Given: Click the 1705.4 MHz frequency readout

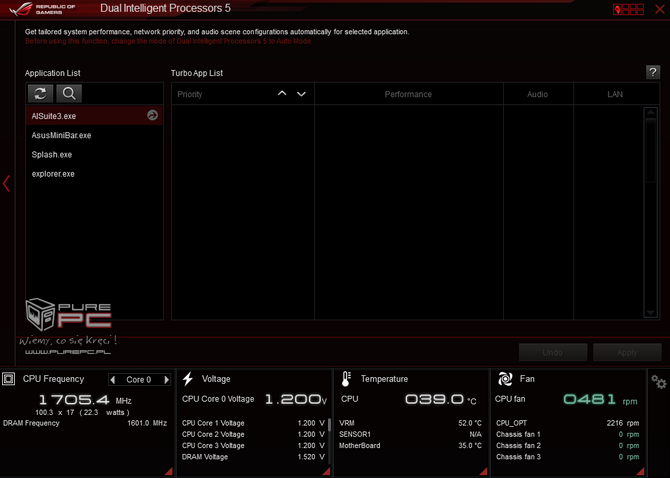Looking at the screenshot, I should [85, 400].
